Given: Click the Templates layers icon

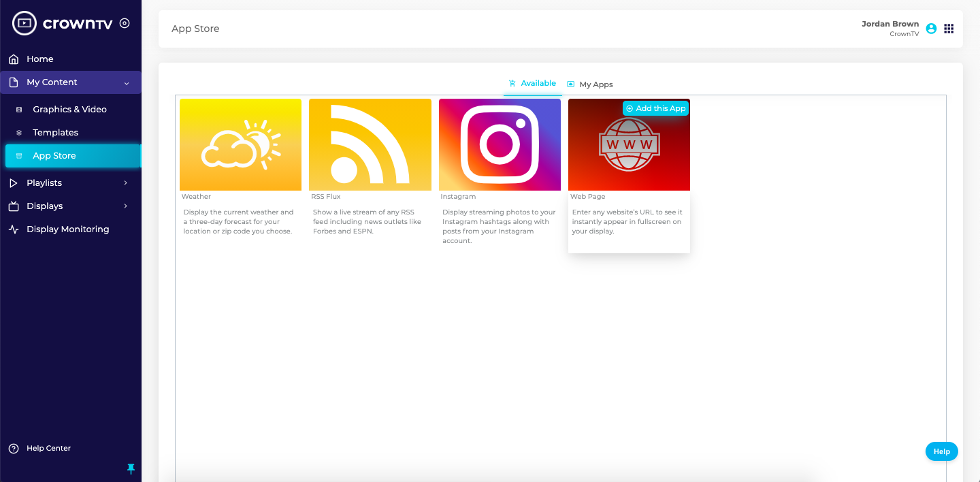Looking at the screenshot, I should pyautogui.click(x=19, y=133).
